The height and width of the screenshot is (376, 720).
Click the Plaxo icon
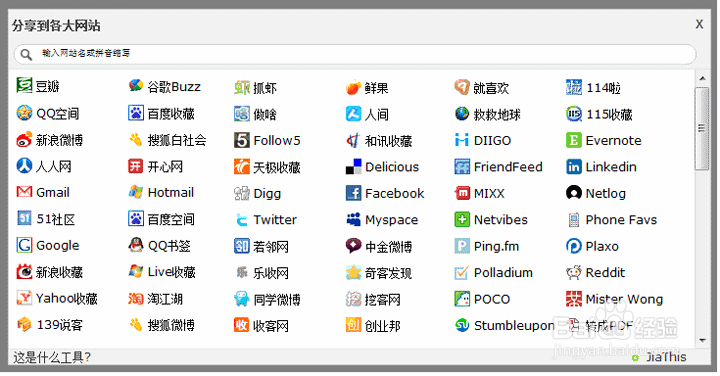(574, 246)
